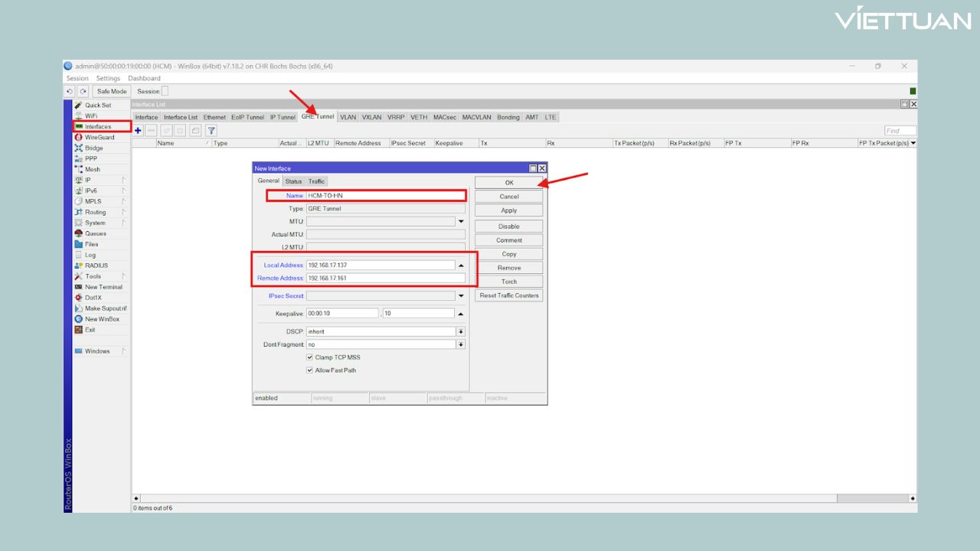
Task: Open the DSCP dropdown
Action: [x=461, y=331]
